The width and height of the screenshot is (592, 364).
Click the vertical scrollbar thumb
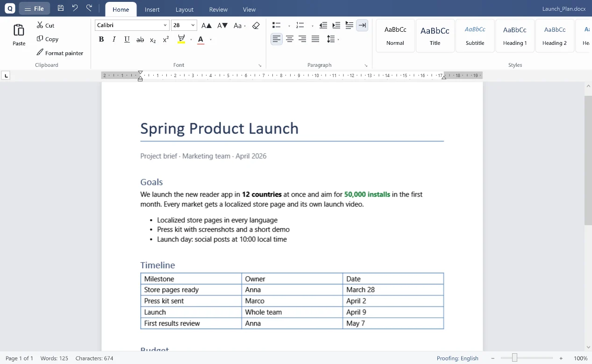(588, 160)
